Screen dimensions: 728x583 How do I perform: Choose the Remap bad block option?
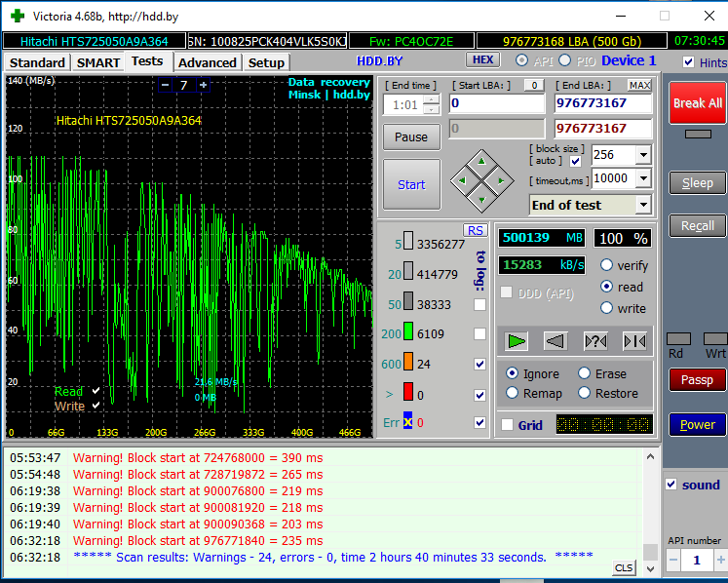tap(513, 393)
